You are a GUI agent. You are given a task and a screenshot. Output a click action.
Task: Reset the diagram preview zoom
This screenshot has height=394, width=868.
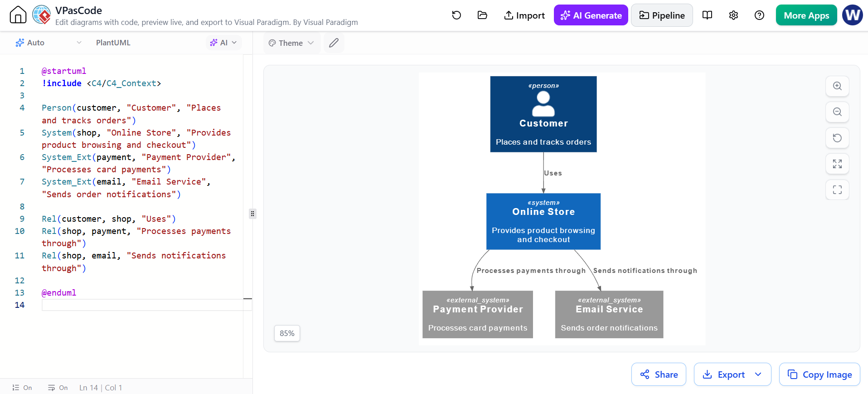837,138
